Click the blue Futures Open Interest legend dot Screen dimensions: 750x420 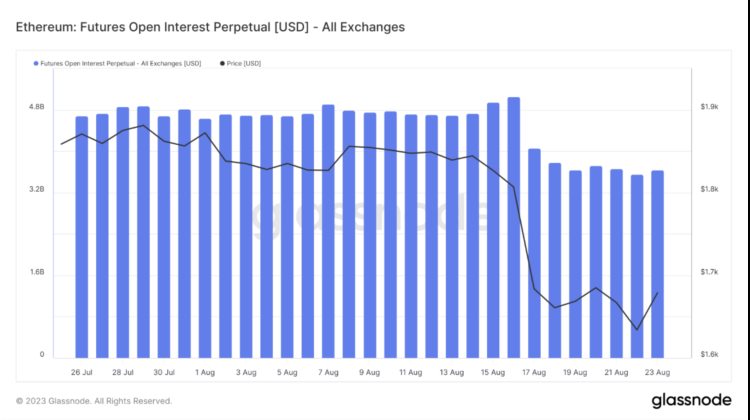click(x=36, y=63)
